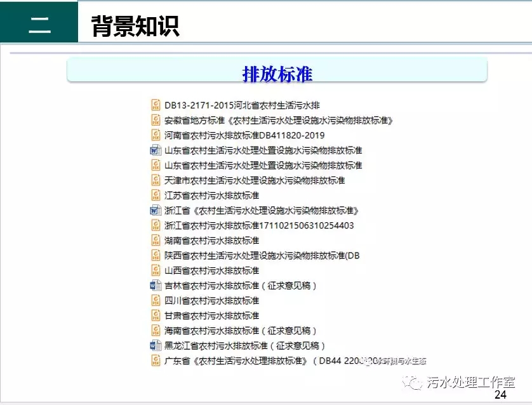Open the 河南省农村污水排放标准DB411820-2019 file

(x=244, y=136)
